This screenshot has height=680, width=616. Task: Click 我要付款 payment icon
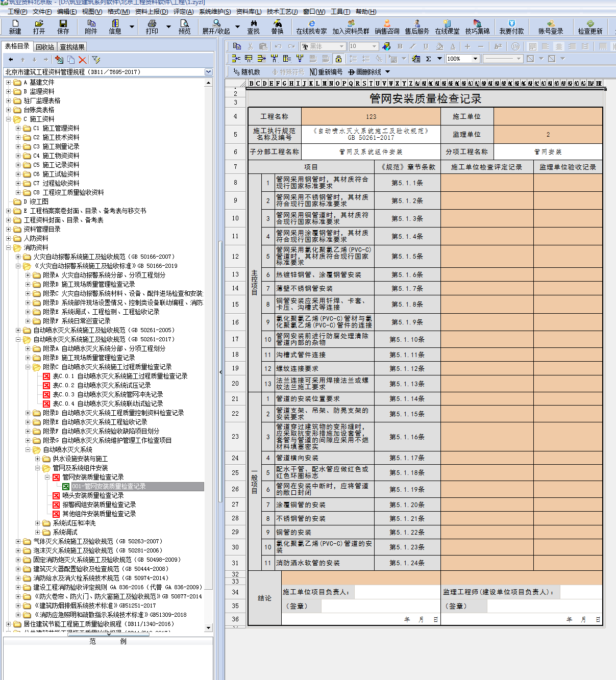[512, 27]
